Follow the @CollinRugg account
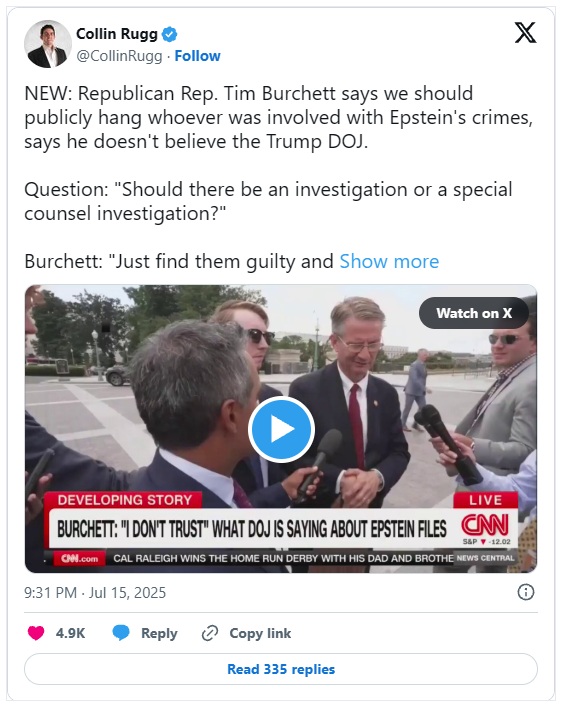 tap(197, 56)
